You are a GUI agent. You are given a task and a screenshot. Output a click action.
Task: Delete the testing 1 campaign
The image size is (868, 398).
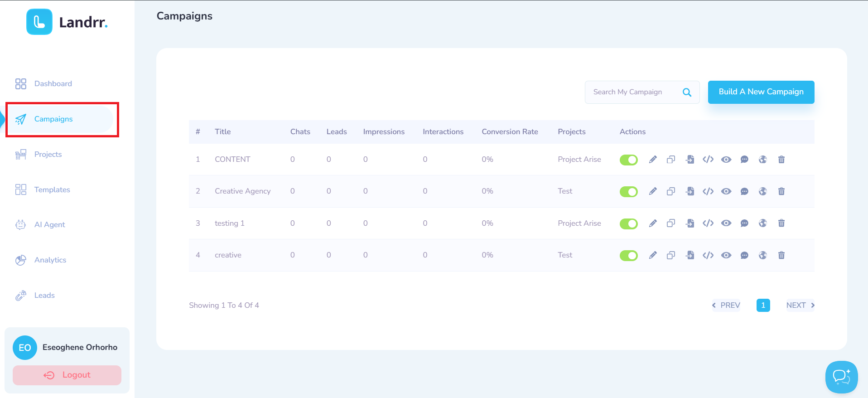(781, 223)
